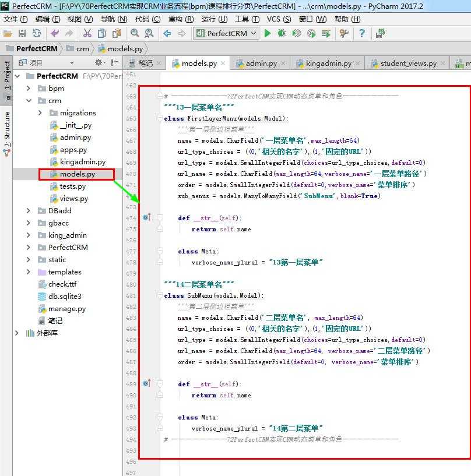Viewport: 471px width, 476px height.
Task: Click the Copy toolbar icon
Action: coord(102,33)
